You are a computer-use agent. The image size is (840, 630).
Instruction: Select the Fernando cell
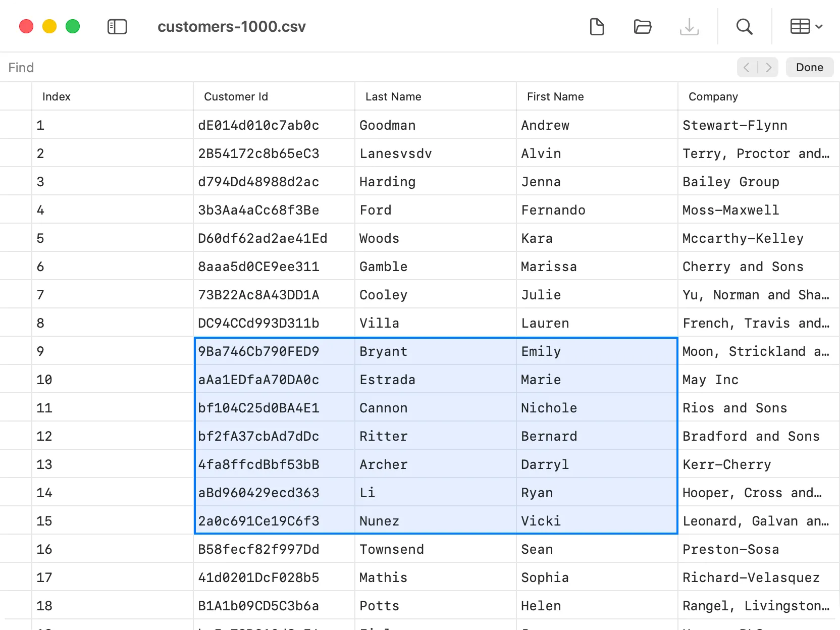point(597,209)
